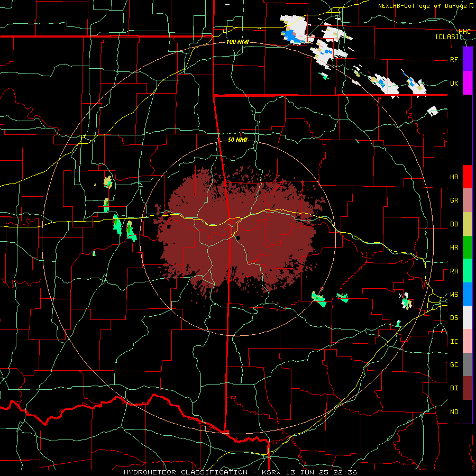The height and width of the screenshot is (476, 476).
Task: Select the red HA legend swatch
Action: [x=467, y=177]
